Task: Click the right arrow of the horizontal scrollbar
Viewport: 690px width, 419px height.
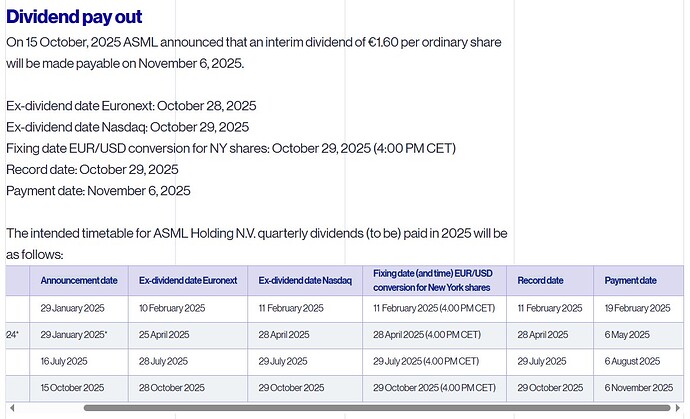Action: (679, 408)
